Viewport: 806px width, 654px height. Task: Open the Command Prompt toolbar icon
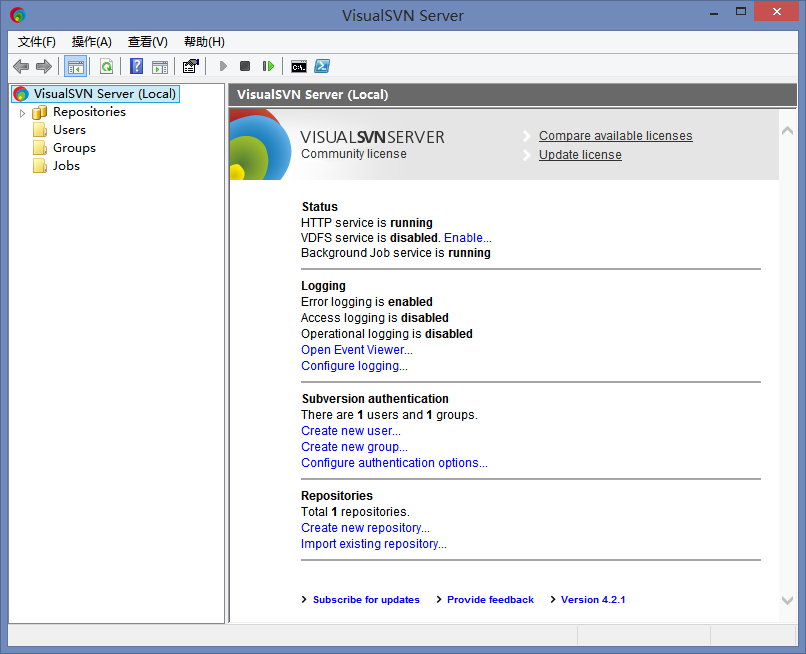[x=299, y=66]
